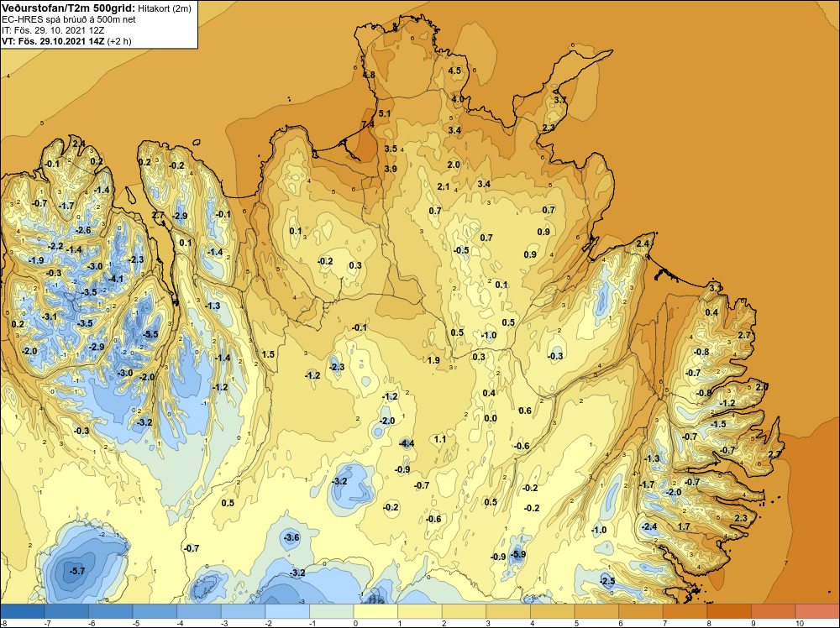This screenshot has width=840, height=628.
Task: Click the 4.8 temperature value
Action: point(369,75)
